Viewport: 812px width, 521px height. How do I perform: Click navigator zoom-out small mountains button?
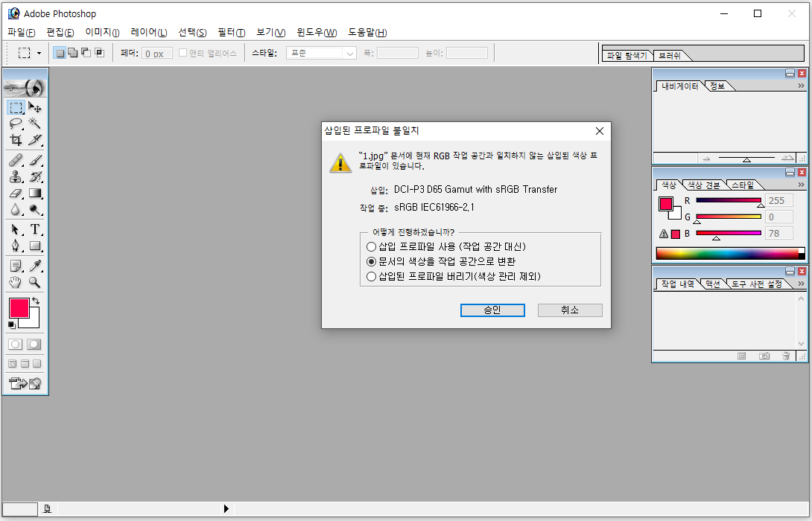point(706,159)
